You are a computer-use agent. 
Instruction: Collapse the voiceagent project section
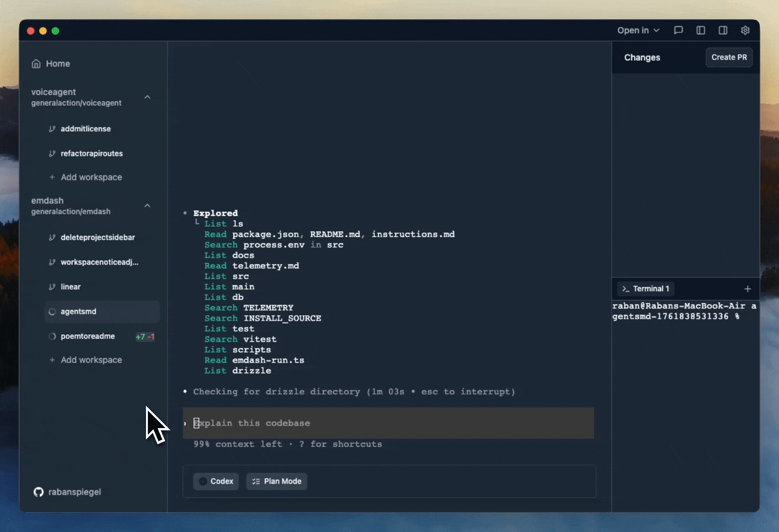[x=147, y=97]
